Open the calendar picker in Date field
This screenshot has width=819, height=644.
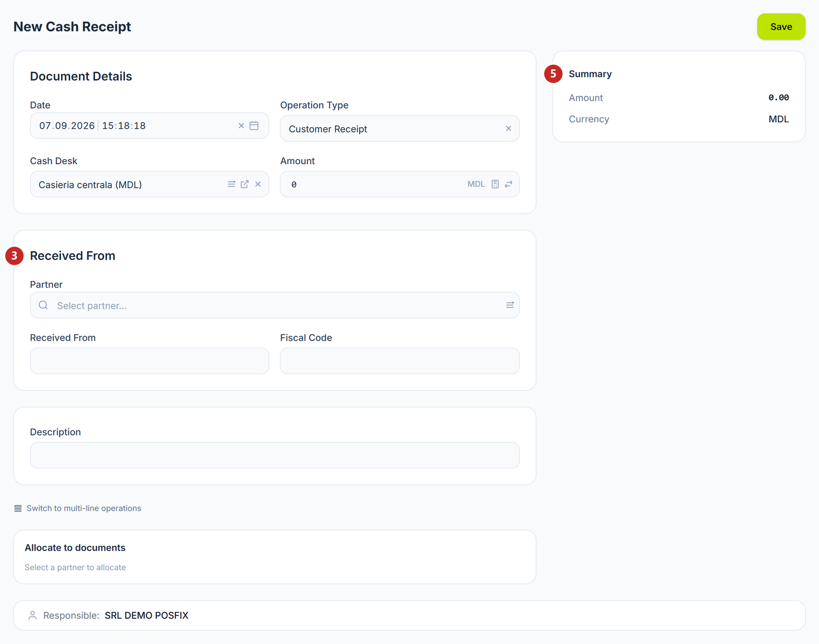tap(254, 126)
